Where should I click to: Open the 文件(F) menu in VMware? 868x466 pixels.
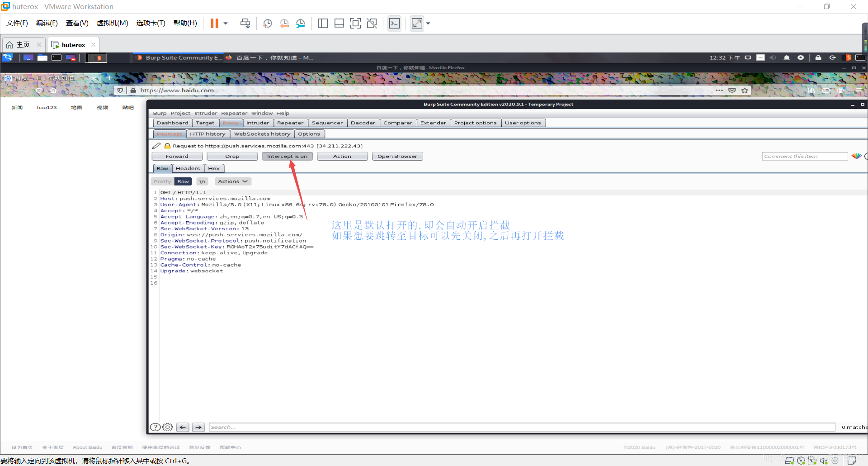click(x=17, y=23)
